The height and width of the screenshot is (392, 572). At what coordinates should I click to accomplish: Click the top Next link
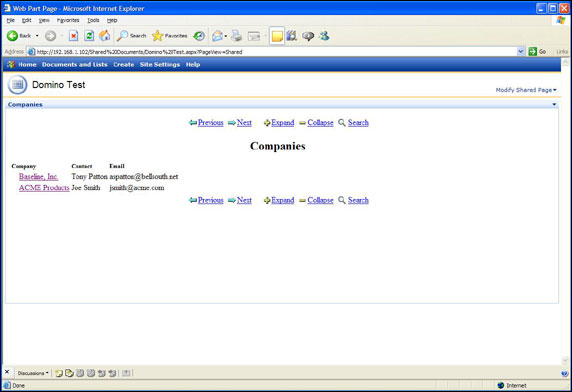(244, 123)
